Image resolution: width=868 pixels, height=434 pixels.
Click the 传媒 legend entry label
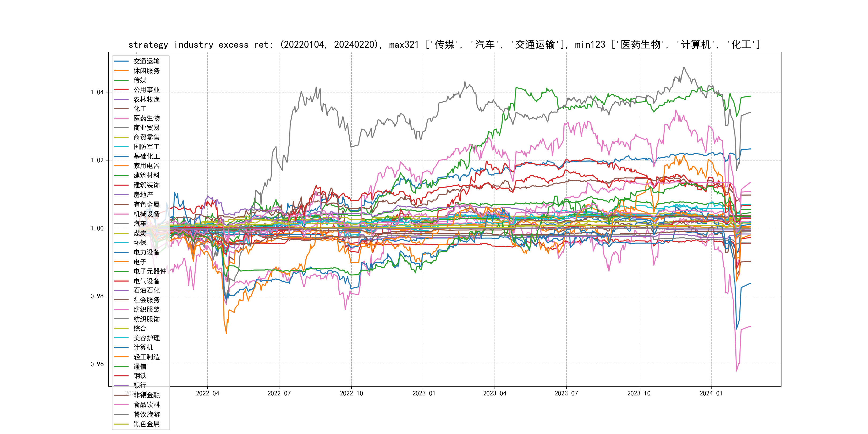140,80
